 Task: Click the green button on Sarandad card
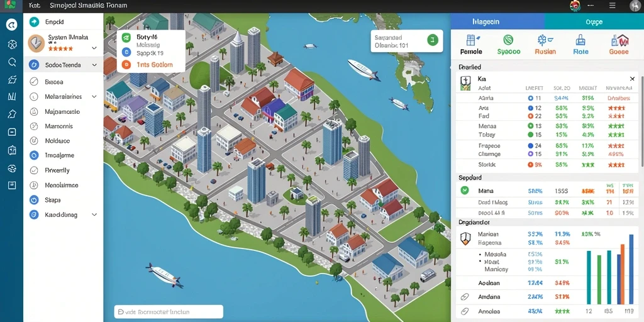coord(433,40)
